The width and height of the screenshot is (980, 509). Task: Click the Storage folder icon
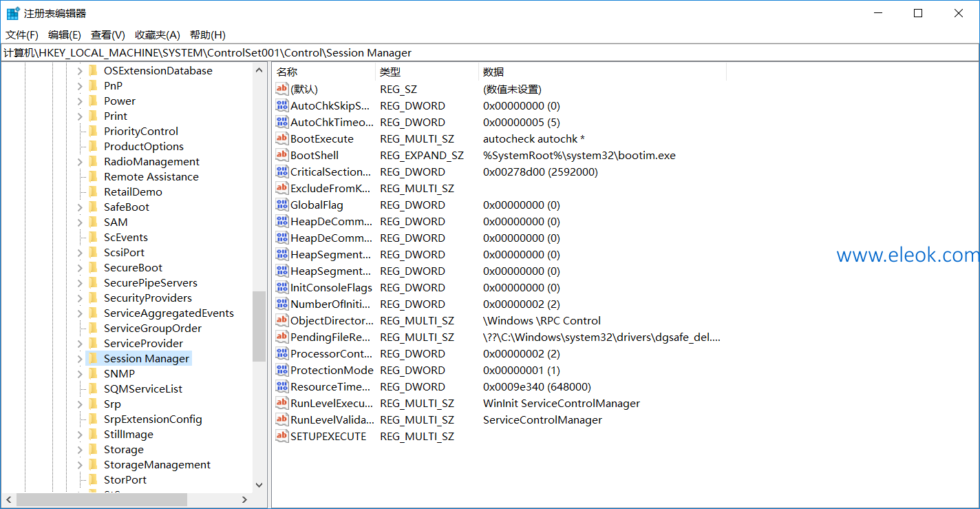point(93,449)
